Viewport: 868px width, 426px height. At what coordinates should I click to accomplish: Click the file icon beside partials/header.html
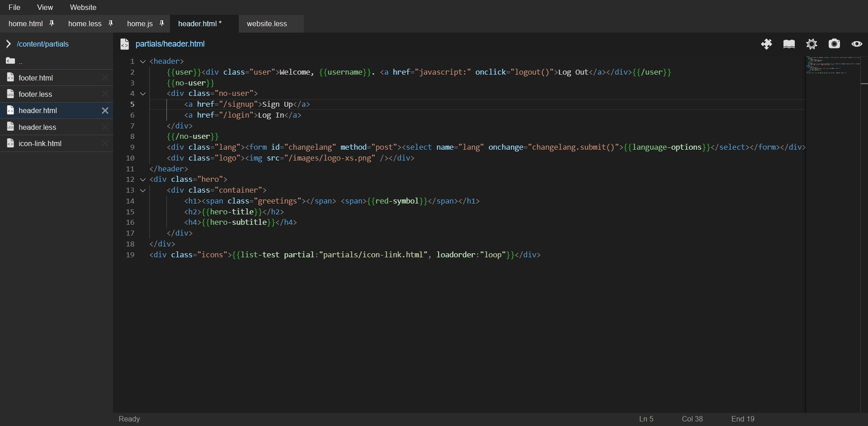coord(124,44)
